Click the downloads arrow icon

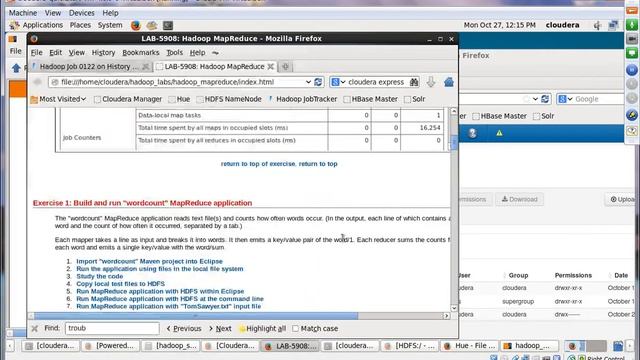tap(431, 82)
